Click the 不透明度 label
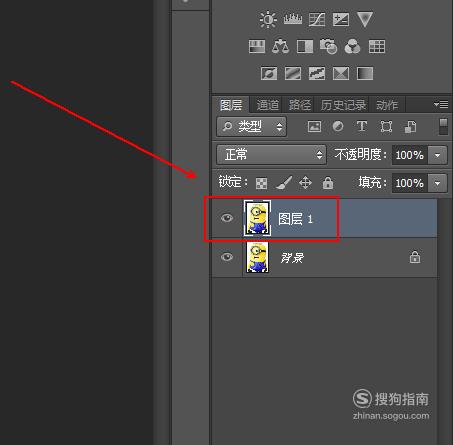This screenshot has height=445, width=453. tap(361, 155)
